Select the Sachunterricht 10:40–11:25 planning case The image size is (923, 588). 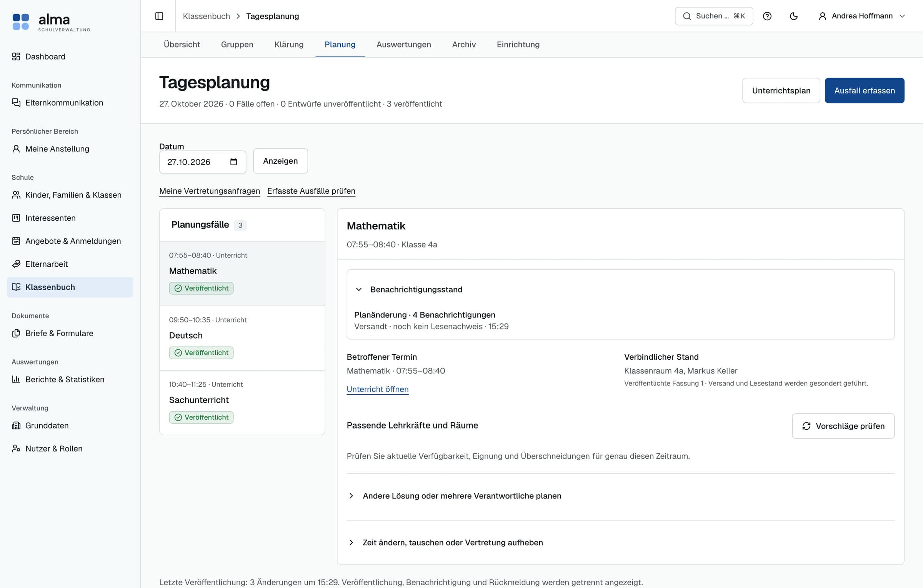pyautogui.click(x=242, y=403)
